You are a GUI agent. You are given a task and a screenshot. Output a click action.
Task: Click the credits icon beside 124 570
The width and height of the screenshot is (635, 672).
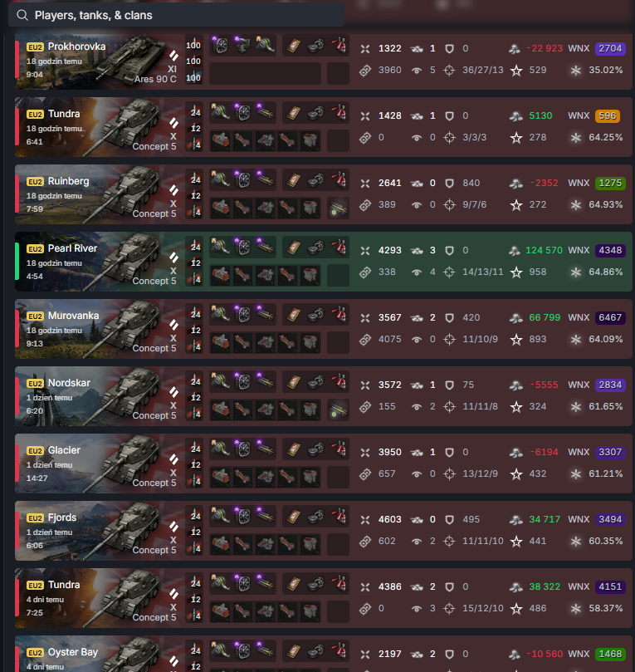(515, 251)
